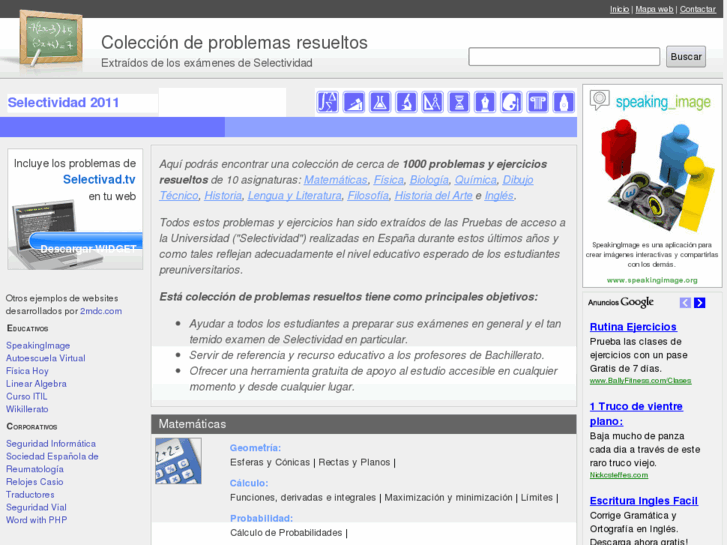727x545 pixels.
Task: Open Esferas y Cónicas topic
Action: (270, 462)
